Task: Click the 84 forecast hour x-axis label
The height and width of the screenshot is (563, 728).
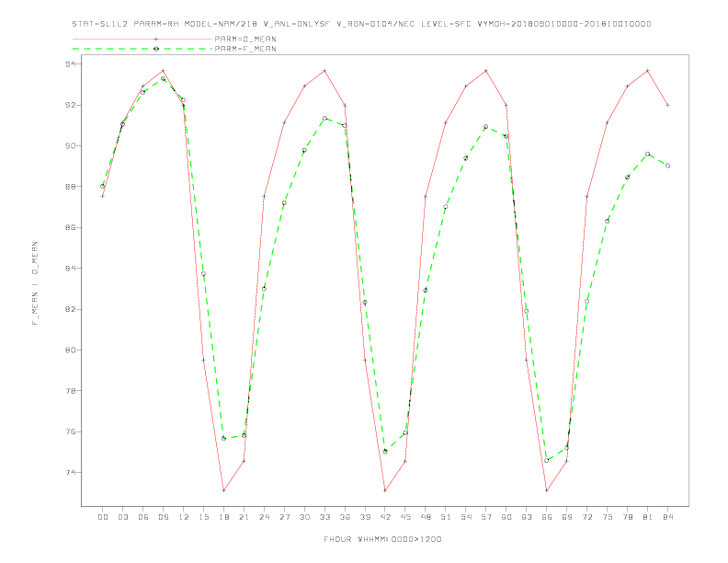Action: (667, 517)
